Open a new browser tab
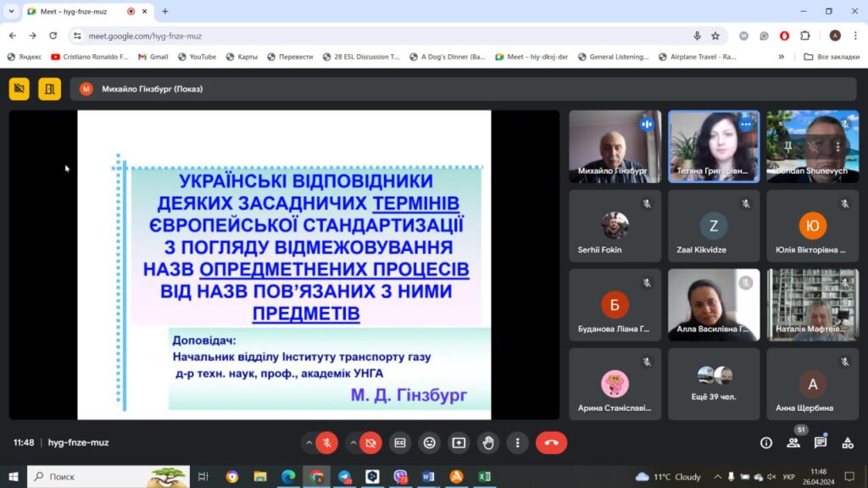The image size is (868, 488). coord(164,11)
